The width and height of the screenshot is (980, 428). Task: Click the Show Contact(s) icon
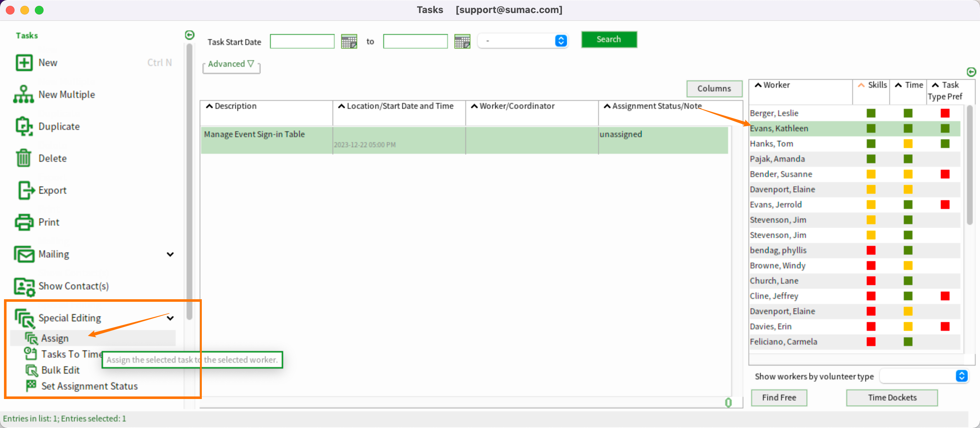pyautogui.click(x=24, y=286)
